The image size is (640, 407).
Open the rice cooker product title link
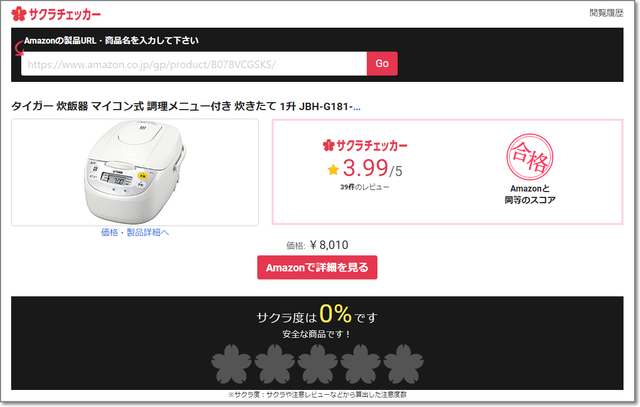point(186,107)
